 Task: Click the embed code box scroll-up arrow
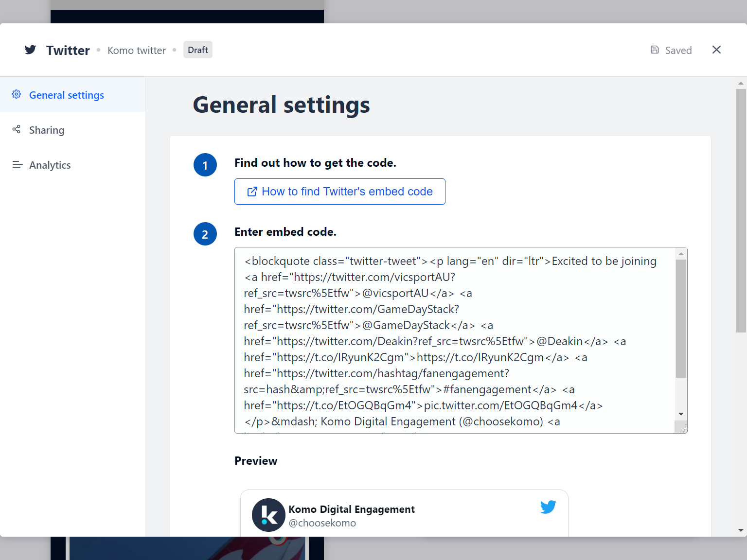pos(681,254)
